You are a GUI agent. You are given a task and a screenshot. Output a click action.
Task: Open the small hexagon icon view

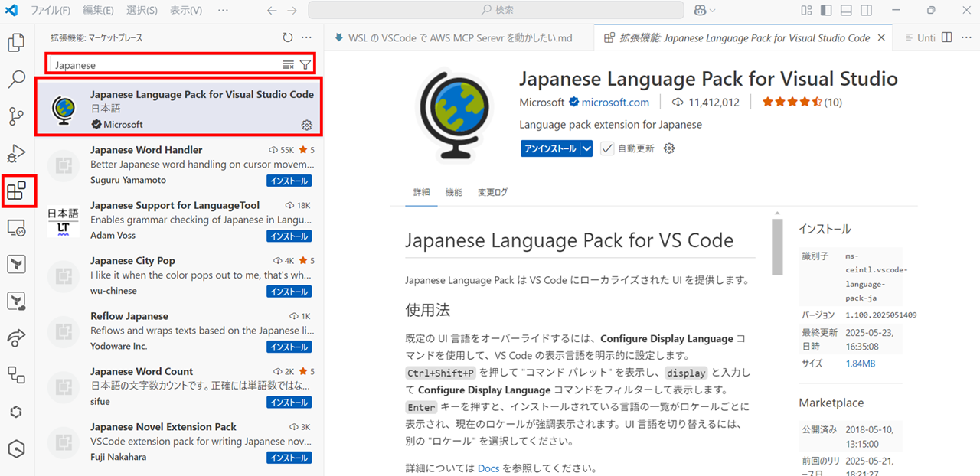tap(16, 411)
